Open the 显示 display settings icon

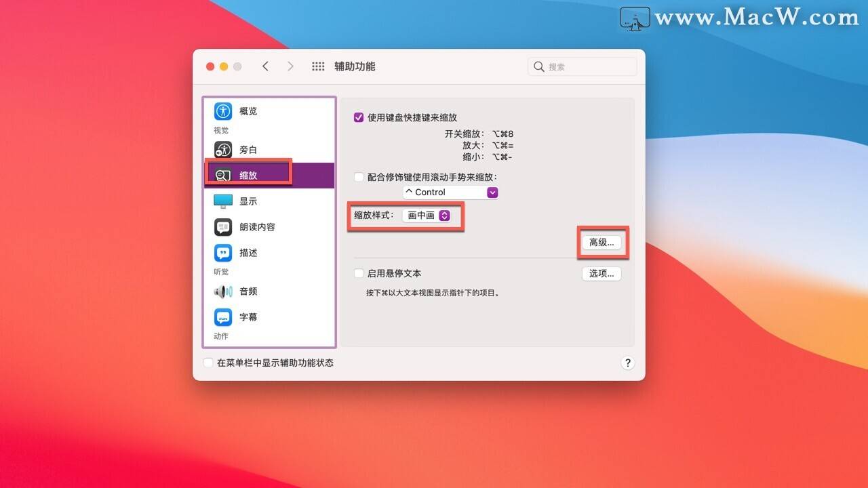pyautogui.click(x=222, y=201)
